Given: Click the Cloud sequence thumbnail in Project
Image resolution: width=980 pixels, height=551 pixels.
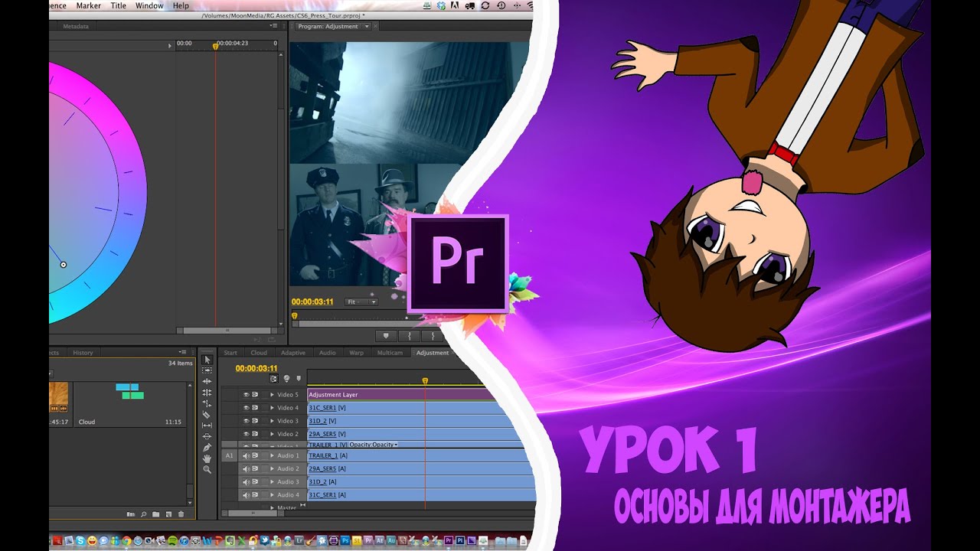Looking at the screenshot, I should click(132, 391).
